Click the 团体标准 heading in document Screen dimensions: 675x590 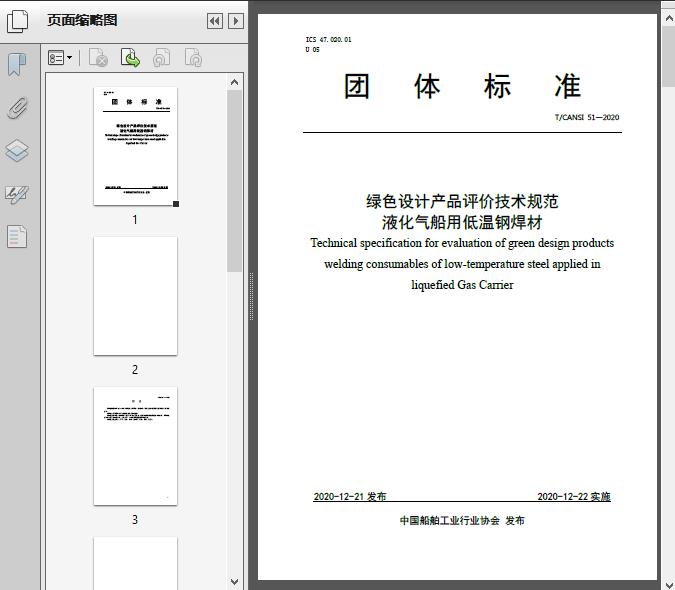(462, 86)
